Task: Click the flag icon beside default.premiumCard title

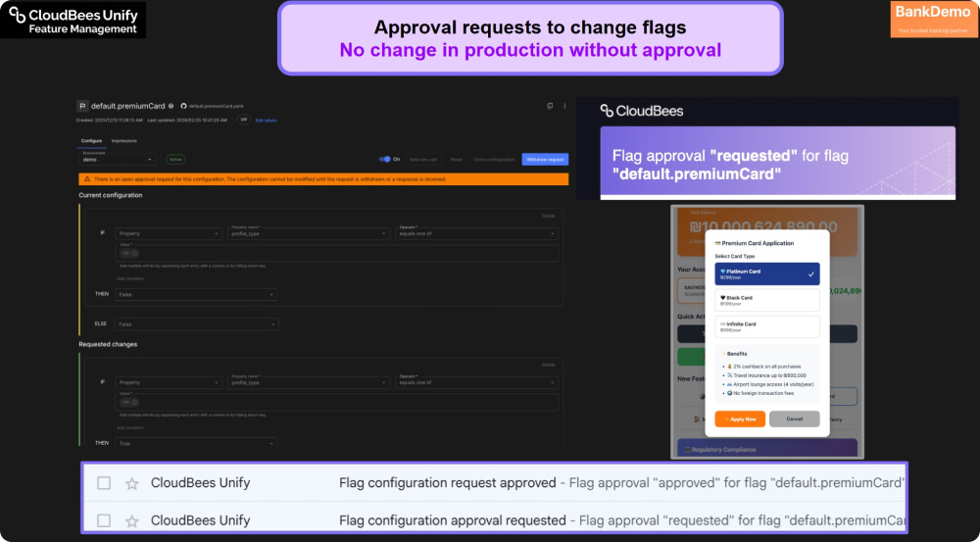Action: tap(82, 106)
